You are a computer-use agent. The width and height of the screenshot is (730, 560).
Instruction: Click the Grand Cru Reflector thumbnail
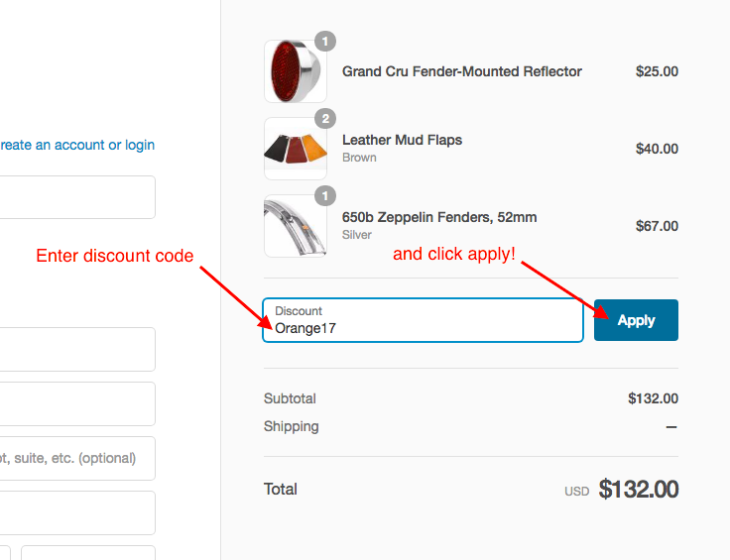pyautogui.click(x=295, y=71)
